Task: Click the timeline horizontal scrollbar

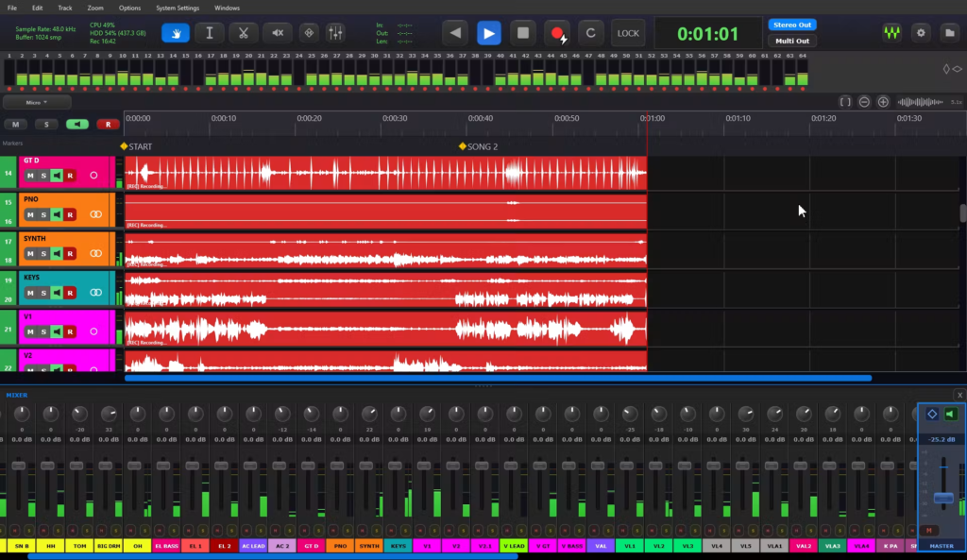Action: point(499,378)
